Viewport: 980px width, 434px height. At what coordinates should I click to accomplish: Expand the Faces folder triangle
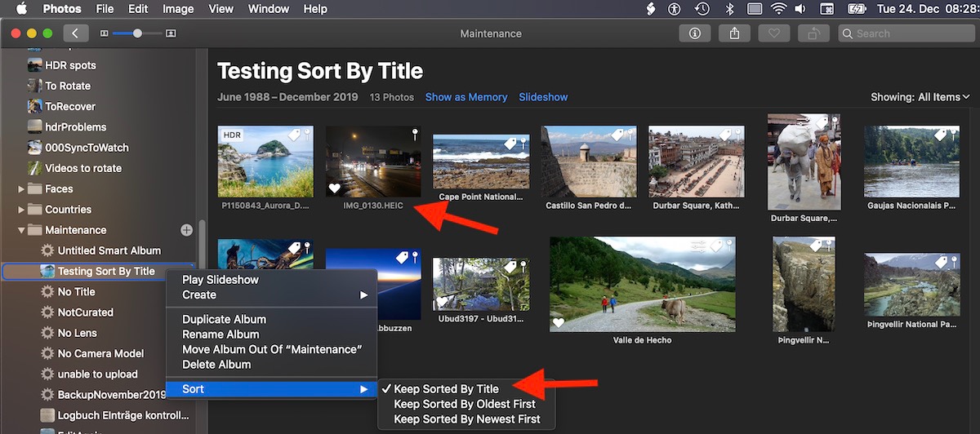(21, 188)
